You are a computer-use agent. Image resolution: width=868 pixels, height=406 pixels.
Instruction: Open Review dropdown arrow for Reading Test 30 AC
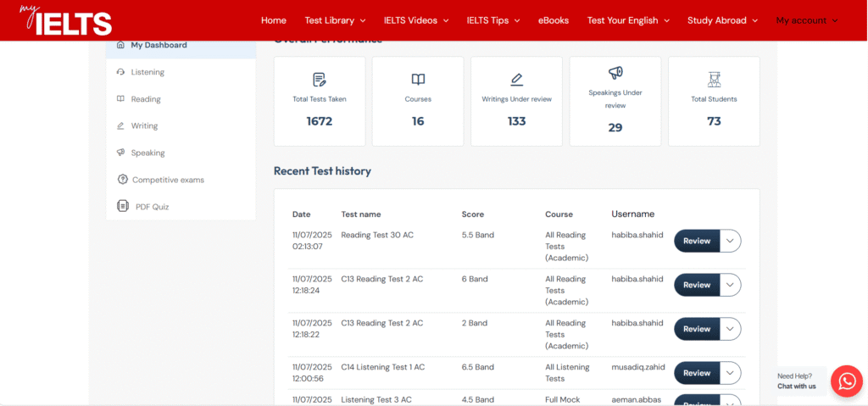tap(730, 241)
